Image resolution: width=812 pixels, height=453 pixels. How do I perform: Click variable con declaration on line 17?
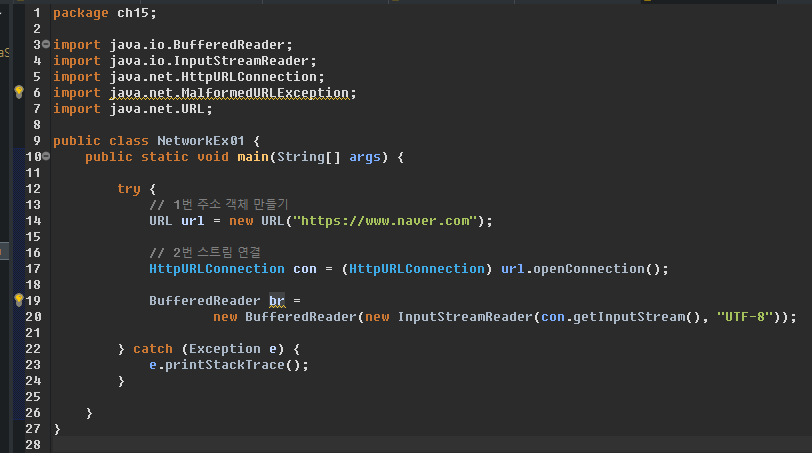[304, 269]
